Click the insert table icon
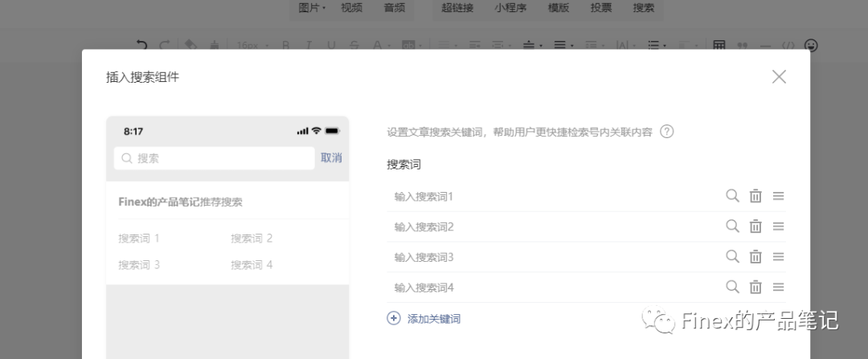The height and width of the screenshot is (359, 868). (x=719, y=45)
